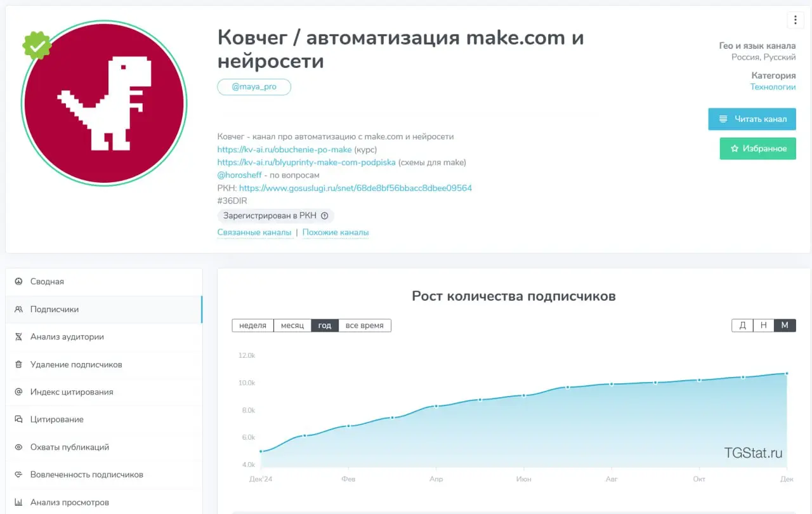This screenshot has height=514, width=812.
Task: Select the 'год' period toggle
Action: click(x=325, y=325)
